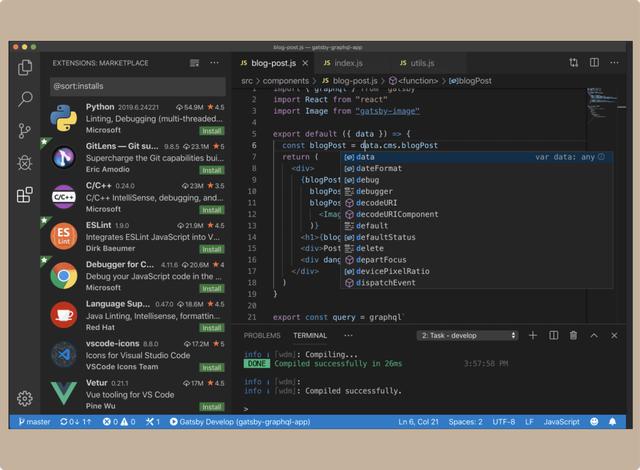
Task: Click the @sort:installs search field
Action: [x=138, y=86]
